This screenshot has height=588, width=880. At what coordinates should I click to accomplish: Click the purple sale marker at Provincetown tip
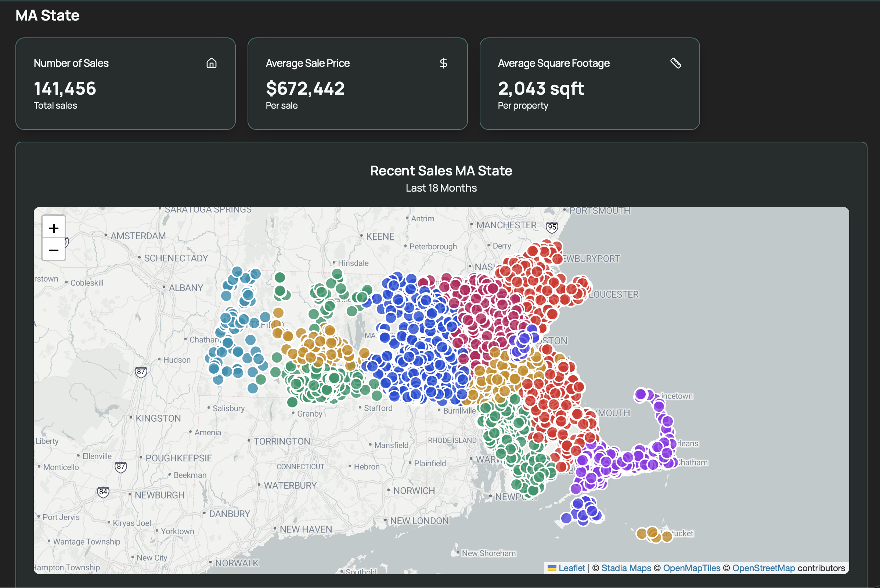click(x=641, y=395)
